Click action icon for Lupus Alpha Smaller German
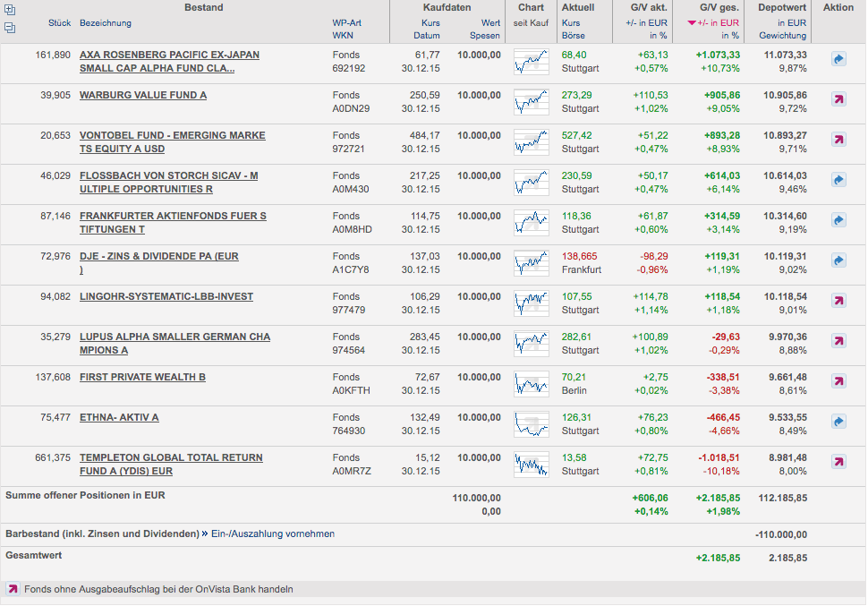This screenshot has width=868, height=606. coord(838,341)
